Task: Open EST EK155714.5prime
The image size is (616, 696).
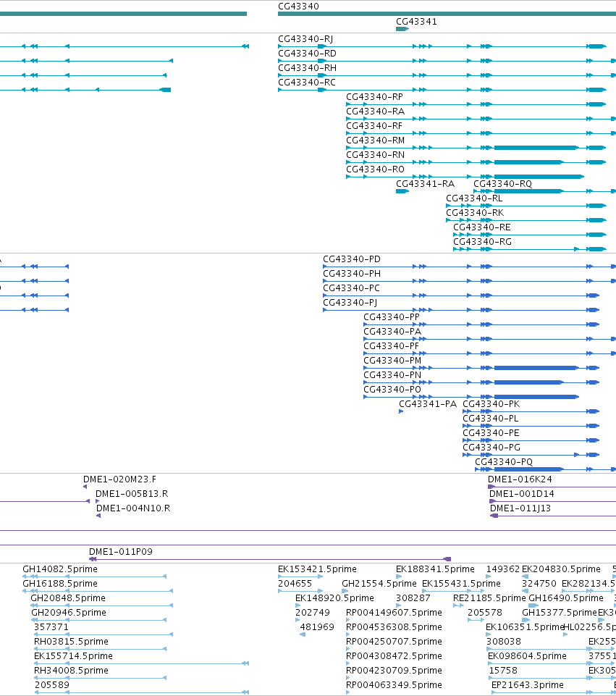Action: tap(73, 656)
